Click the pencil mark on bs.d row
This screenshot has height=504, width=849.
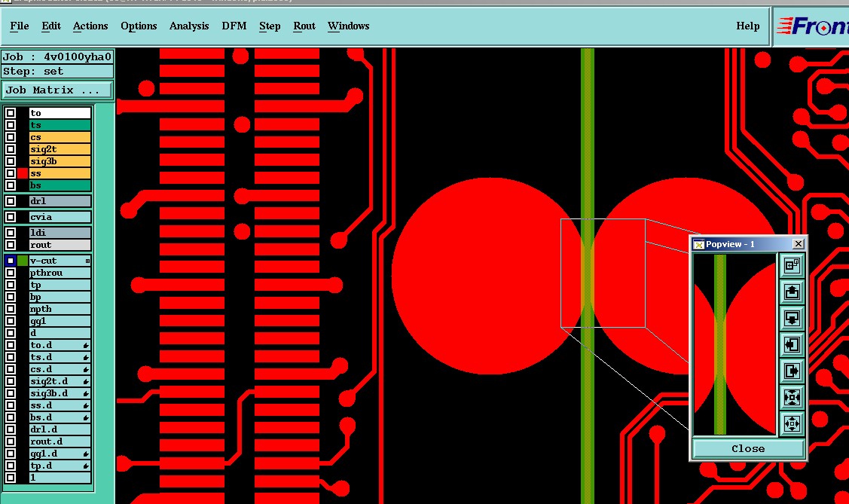[86, 418]
